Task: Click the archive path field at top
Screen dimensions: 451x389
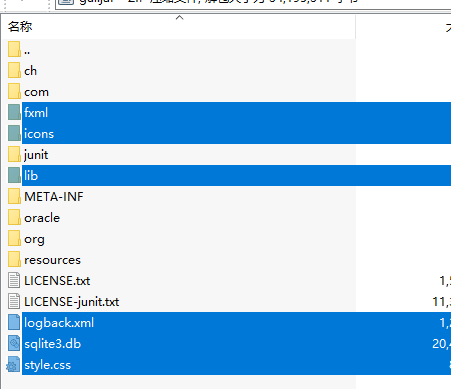Action: [253, 3]
